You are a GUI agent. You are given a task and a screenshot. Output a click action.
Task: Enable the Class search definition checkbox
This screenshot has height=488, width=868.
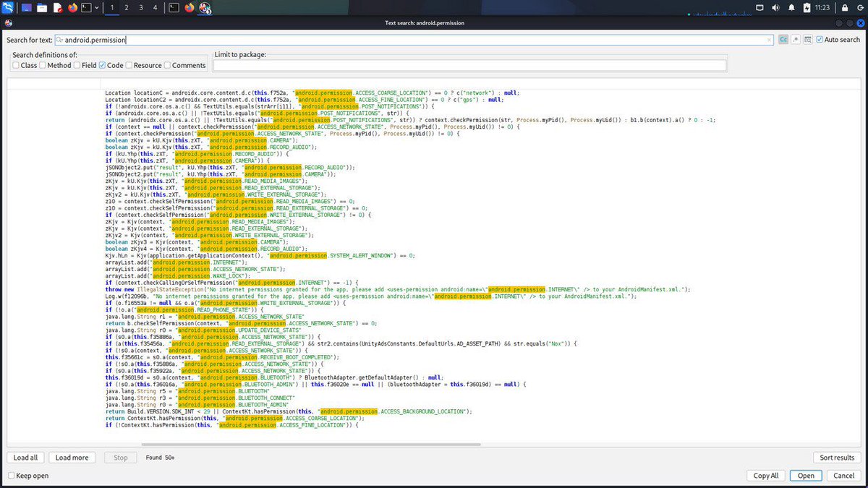(x=25, y=65)
